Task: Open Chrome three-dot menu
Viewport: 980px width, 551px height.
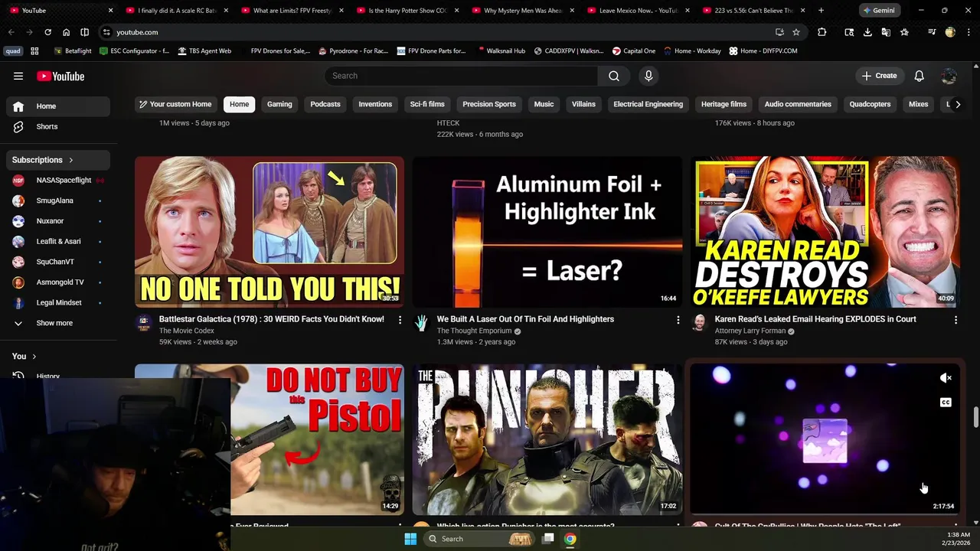Action: coord(969,32)
